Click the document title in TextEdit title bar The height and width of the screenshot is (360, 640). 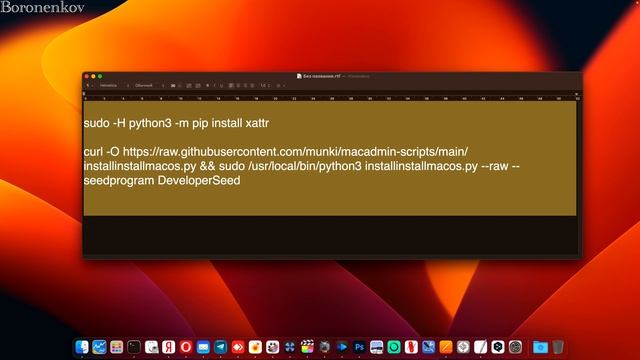click(x=322, y=76)
